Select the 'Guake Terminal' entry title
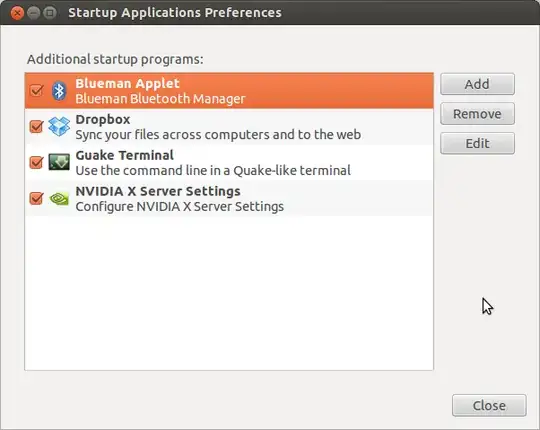 [x=124, y=155]
